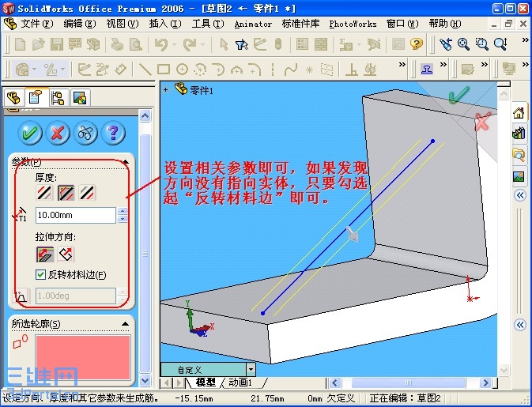This screenshot has width=532, height=407.
Task: Open SolidWorks Resources home task pane icon
Action: pos(519,112)
